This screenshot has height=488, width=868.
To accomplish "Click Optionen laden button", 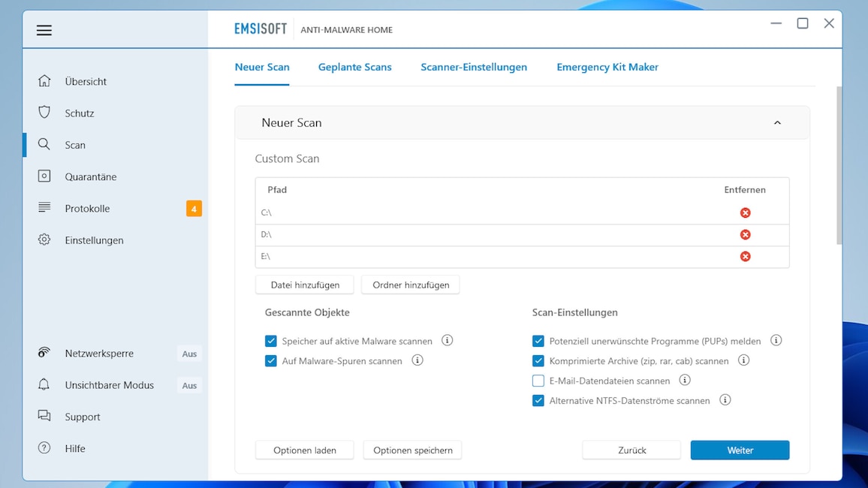I will (304, 450).
